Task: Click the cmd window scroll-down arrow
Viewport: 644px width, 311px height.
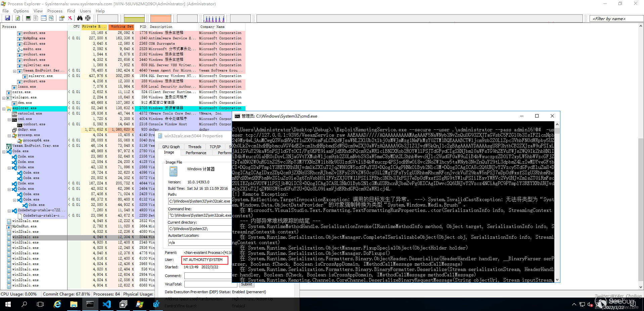Action: (x=557, y=280)
